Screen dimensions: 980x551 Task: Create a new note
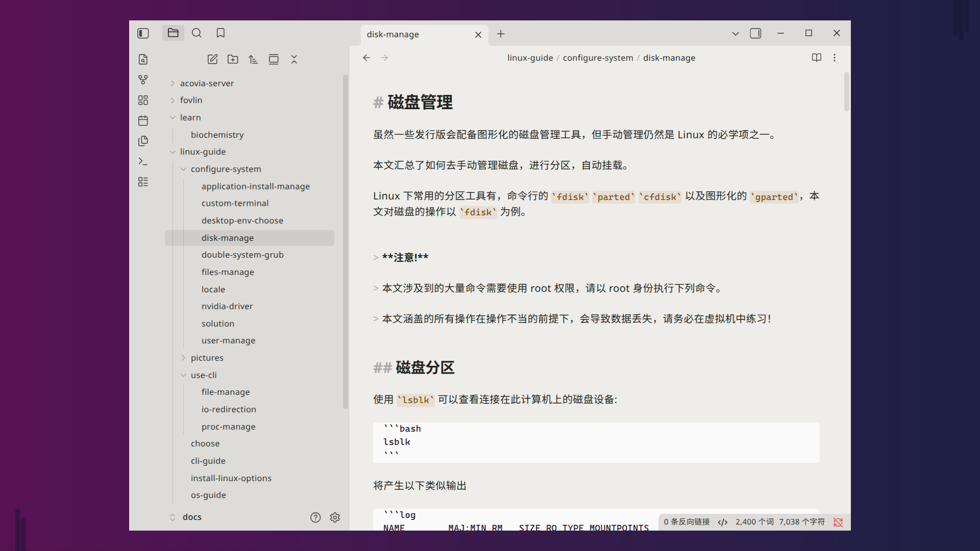pyautogui.click(x=212, y=59)
